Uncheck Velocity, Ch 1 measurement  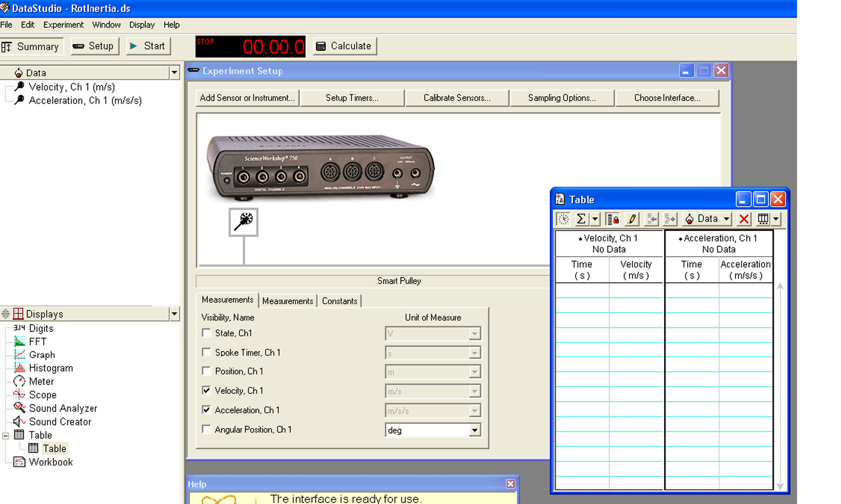206,391
